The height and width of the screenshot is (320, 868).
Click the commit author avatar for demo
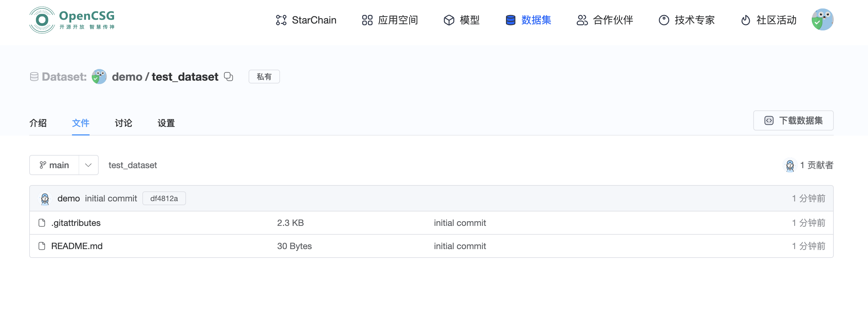tap(45, 199)
